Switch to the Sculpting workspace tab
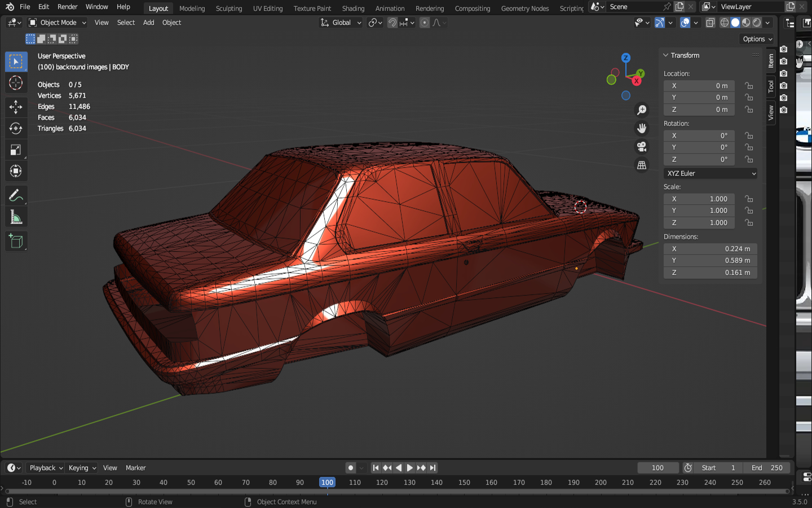This screenshot has height=508, width=812. [229, 8]
